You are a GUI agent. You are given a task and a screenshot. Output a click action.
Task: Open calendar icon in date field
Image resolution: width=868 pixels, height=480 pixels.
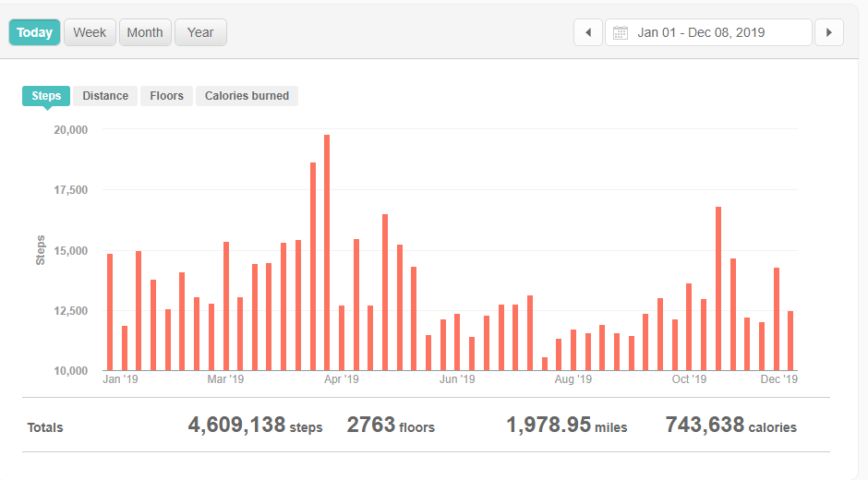point(620,32)
